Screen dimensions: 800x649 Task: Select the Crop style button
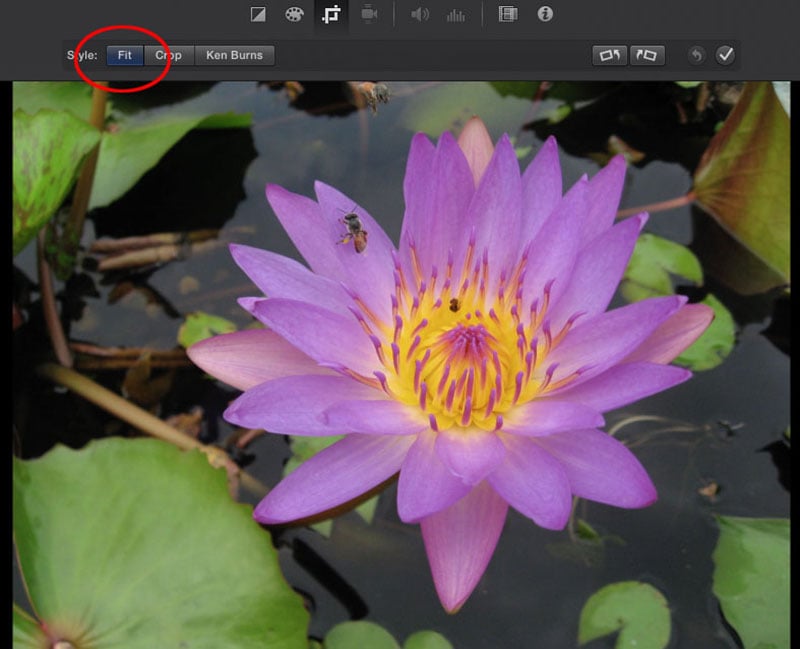[x=169, y=55]
